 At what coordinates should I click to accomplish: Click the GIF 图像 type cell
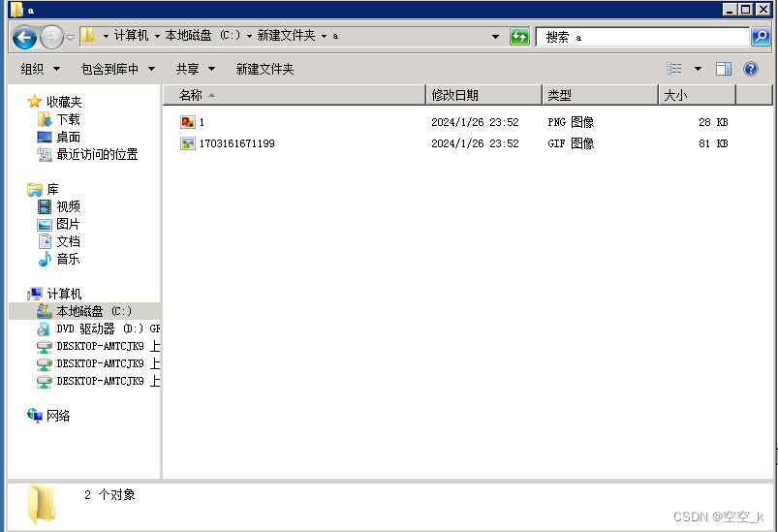[x=571, y=144]
